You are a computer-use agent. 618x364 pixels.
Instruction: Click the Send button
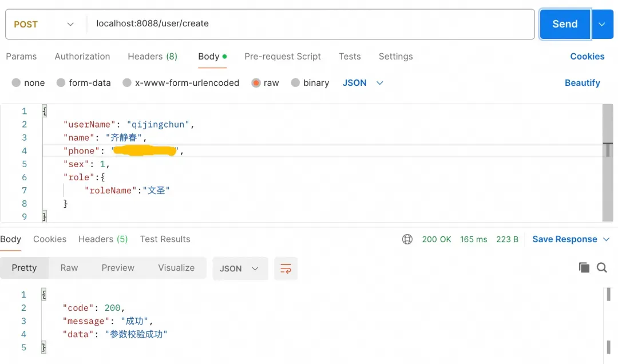tap(565, 24)
